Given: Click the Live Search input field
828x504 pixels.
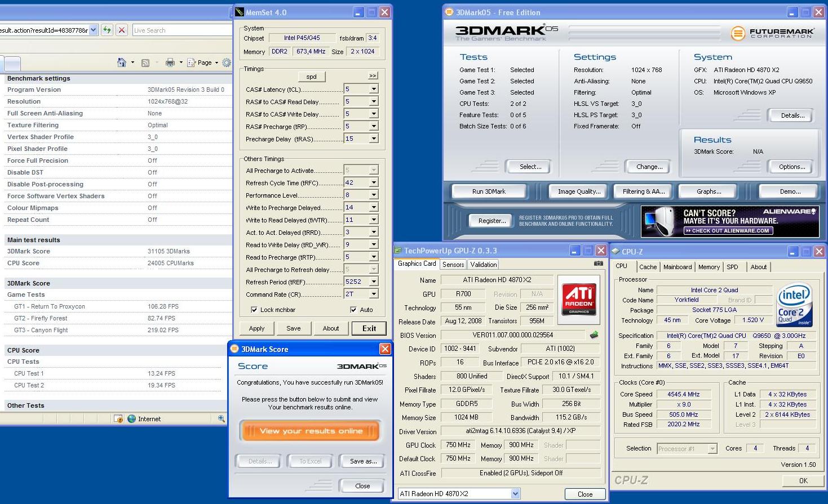Looking at the screenshot, I should (182, 30).
